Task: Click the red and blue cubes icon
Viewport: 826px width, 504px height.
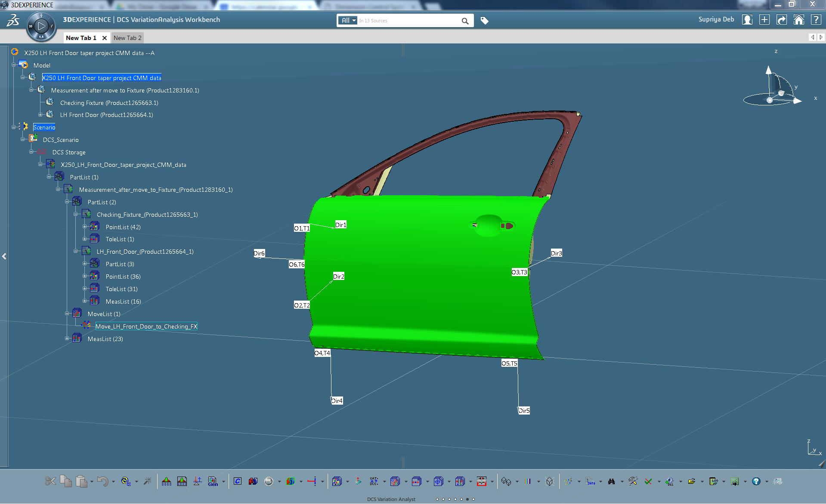Action: (x=253, y=481)
